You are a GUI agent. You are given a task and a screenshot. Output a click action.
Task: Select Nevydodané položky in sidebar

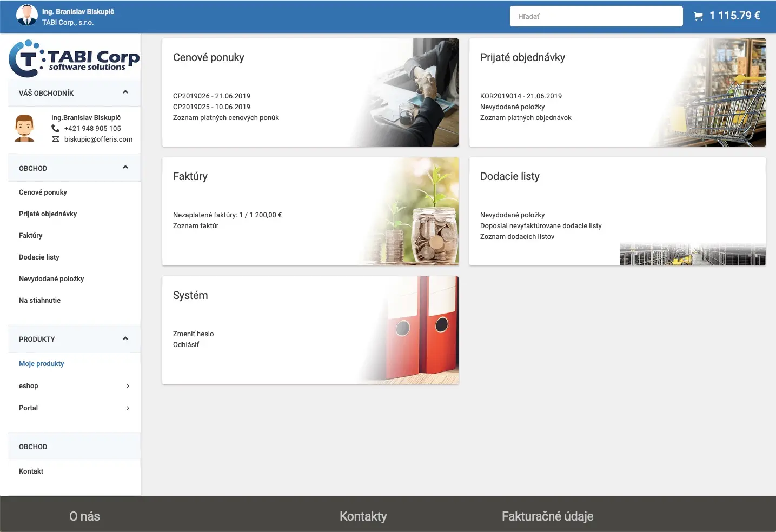pyautogui.click(x=51, y=278)
